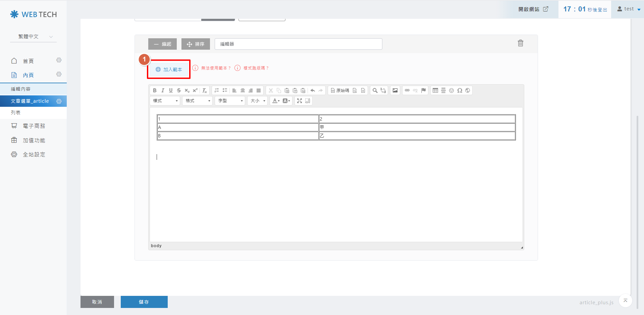
Task: Open the 繁體中文 language selector
Action: (34, 37)
